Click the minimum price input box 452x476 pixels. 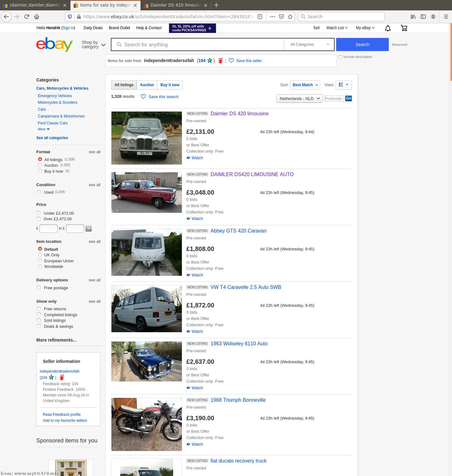48,228
